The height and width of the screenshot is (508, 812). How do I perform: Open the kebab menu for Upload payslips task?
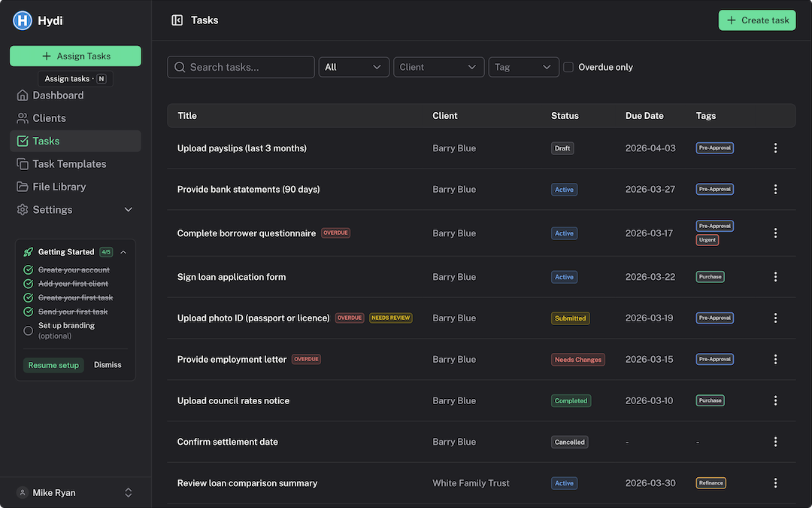click(775, 148)
